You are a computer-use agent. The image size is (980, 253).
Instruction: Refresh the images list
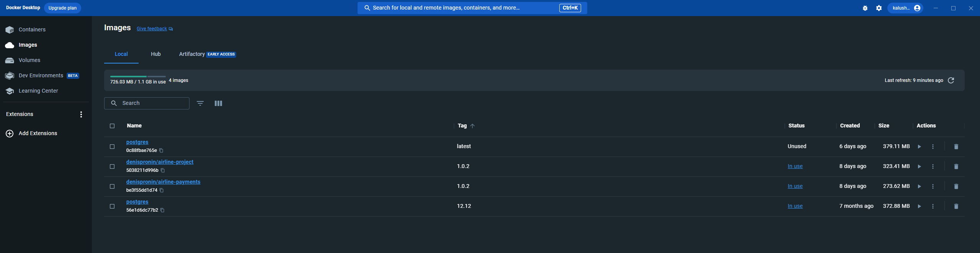(x=951, y=80)
